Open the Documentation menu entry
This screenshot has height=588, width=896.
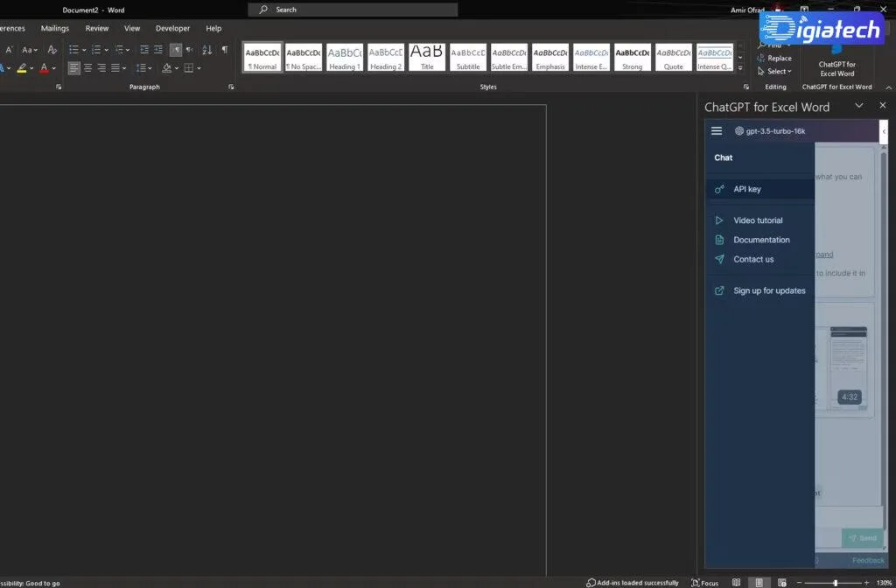[760, 240]
